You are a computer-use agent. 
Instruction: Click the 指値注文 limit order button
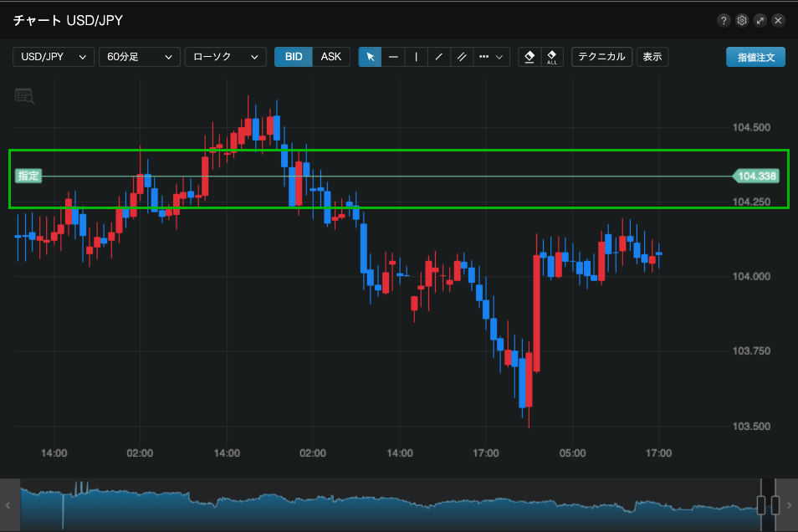755,57
